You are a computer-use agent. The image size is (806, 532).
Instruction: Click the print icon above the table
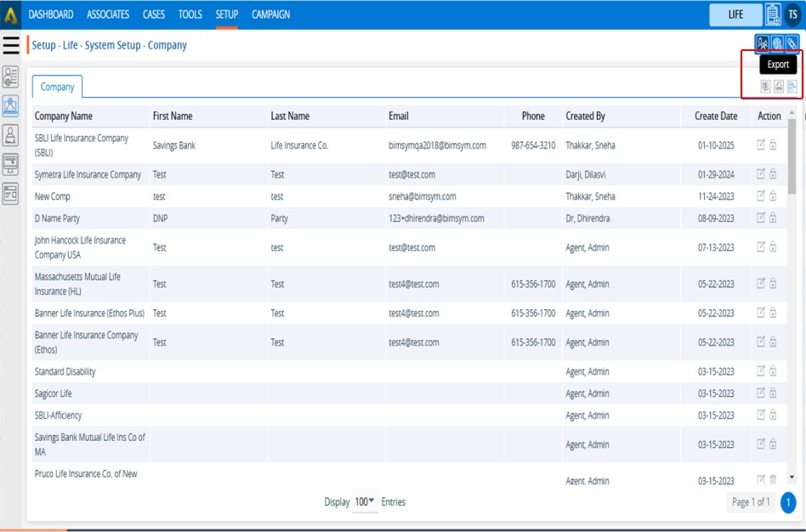pyautogui.click(x=778, y=87)
